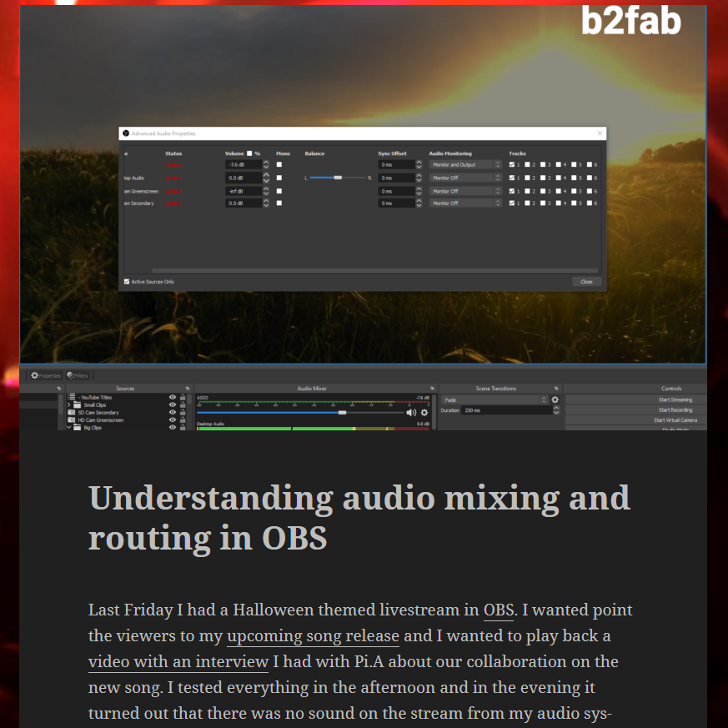The width and height of the screenshot is (728, 728).
Task: Lock the HD Cam Greenscreen source
Action: click(x=183, y=419)
